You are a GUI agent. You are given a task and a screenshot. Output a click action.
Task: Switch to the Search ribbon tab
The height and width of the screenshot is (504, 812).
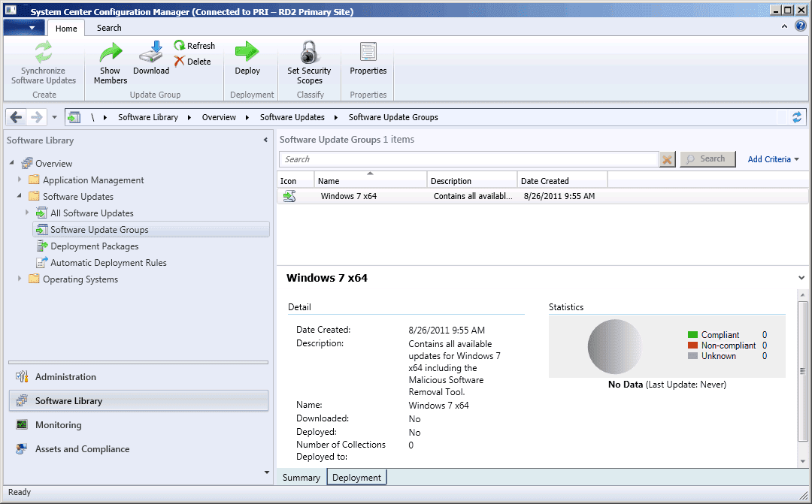[x=109, y=28]
